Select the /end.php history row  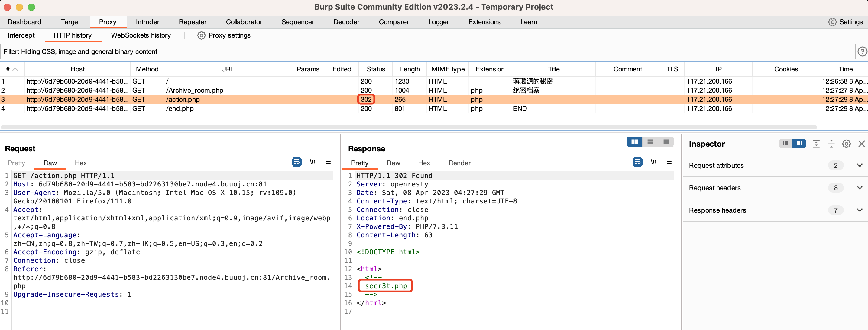[x=180, y=109]
